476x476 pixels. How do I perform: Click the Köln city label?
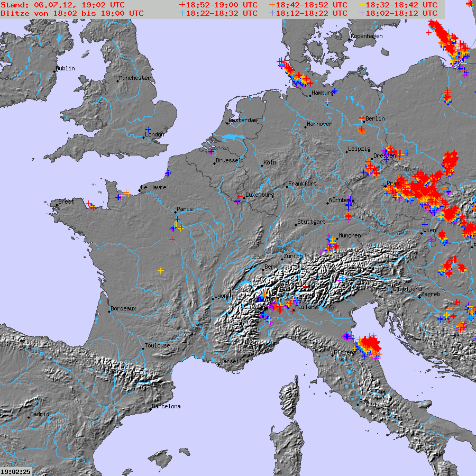coord(270,163)
